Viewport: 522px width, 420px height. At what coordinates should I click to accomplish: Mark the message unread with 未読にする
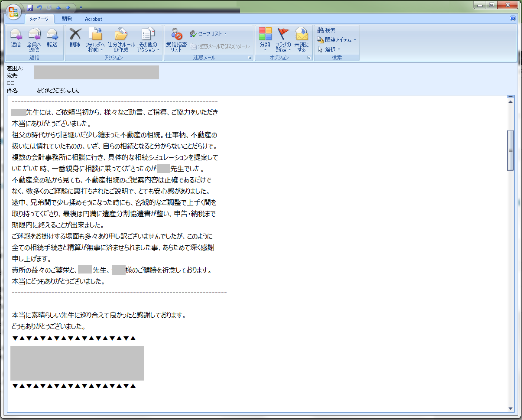coord(302,39)
